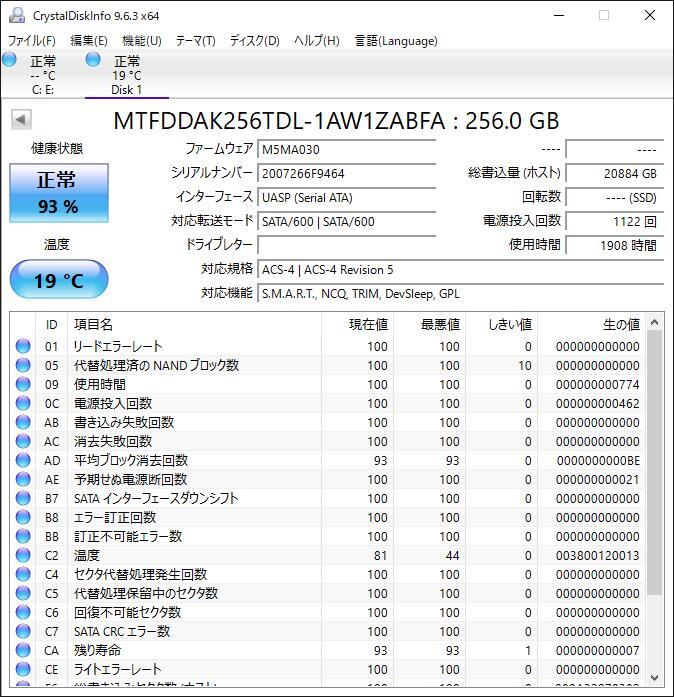Click blue status orb for ID 09 row

click(23, 384)
